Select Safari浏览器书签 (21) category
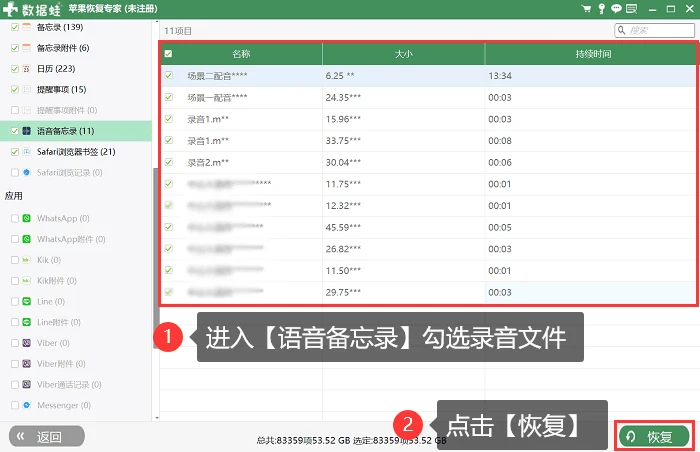Image resolution: width=700 pixels, height=452 pixels. pyautogui.click(x=76, y=152)
